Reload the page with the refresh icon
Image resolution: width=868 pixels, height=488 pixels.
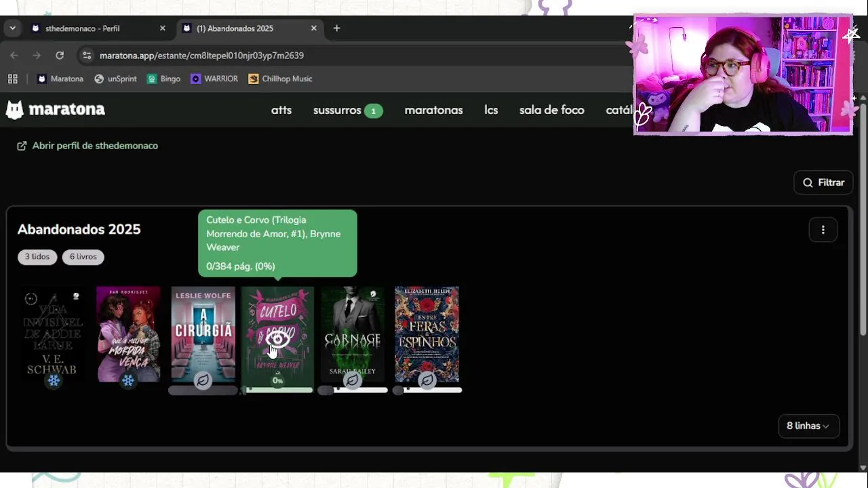60,56
